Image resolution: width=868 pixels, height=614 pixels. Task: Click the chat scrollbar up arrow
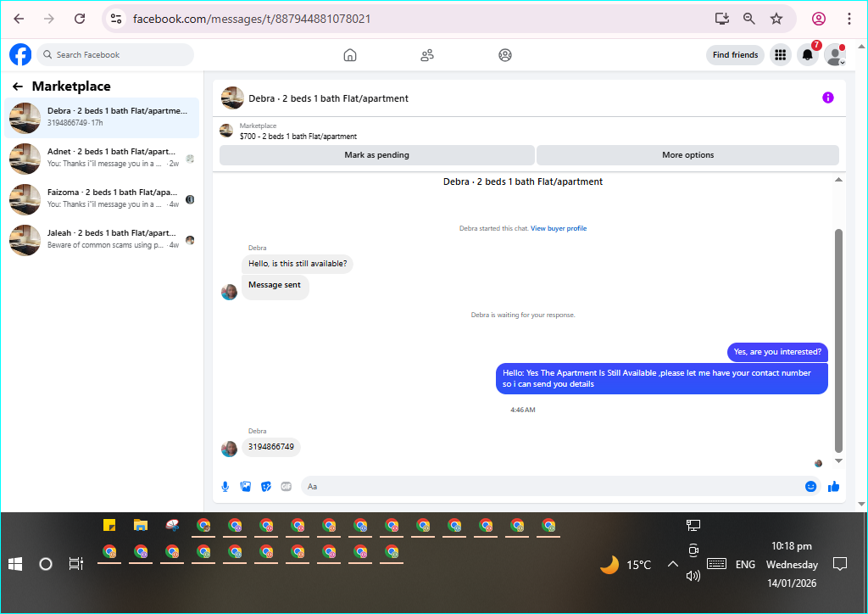[838, 180]
